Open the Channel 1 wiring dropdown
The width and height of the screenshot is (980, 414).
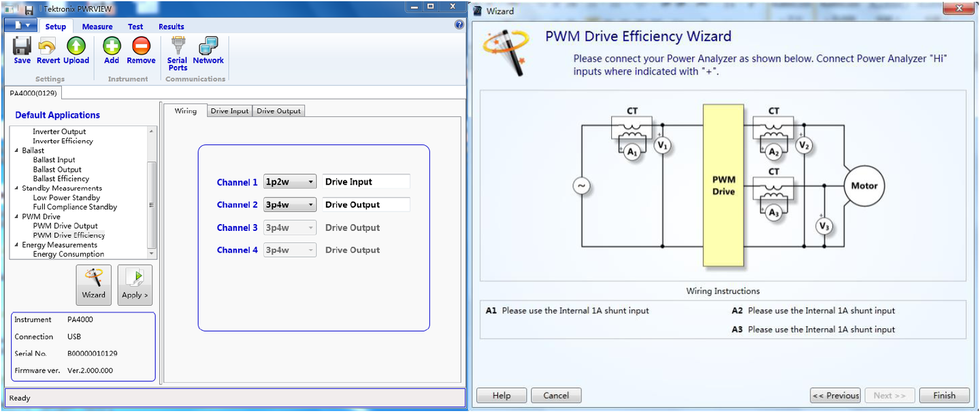coord(290,182)
